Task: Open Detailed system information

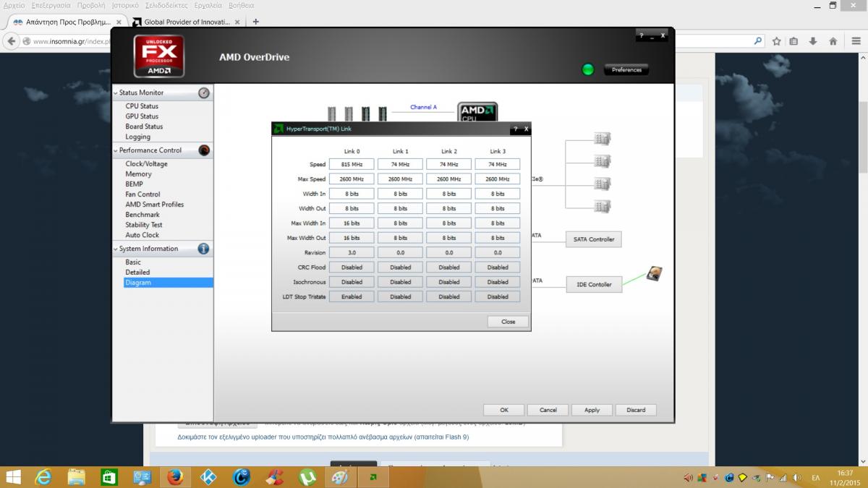Action: 137,273
